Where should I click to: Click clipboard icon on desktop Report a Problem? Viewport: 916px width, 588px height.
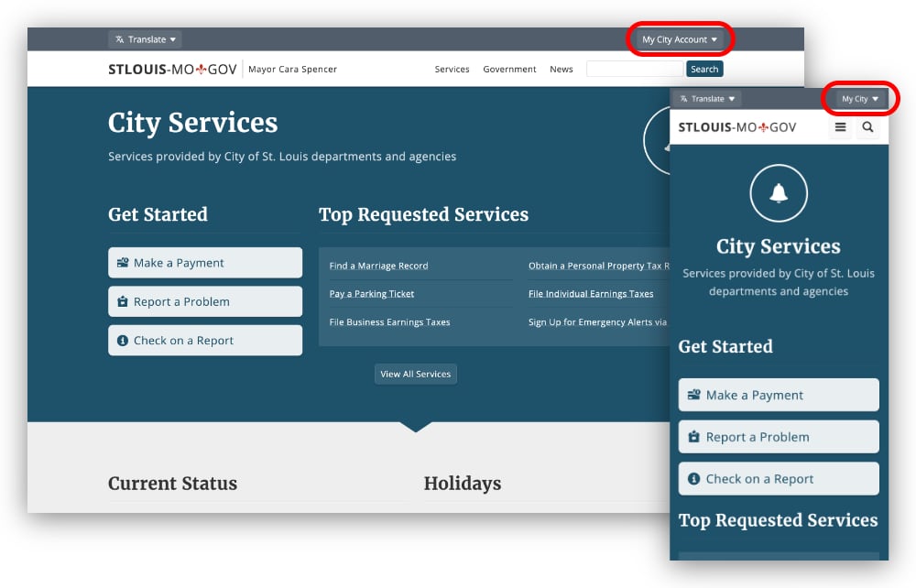point(123,302)
